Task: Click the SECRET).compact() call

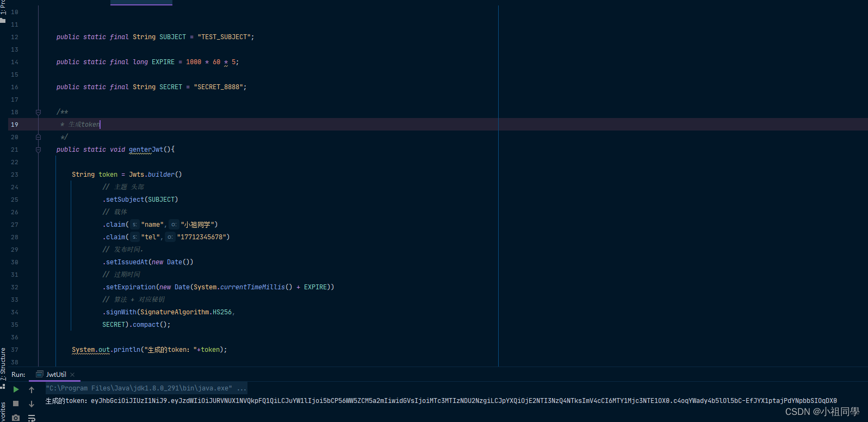Action: (x=137, y=325)
